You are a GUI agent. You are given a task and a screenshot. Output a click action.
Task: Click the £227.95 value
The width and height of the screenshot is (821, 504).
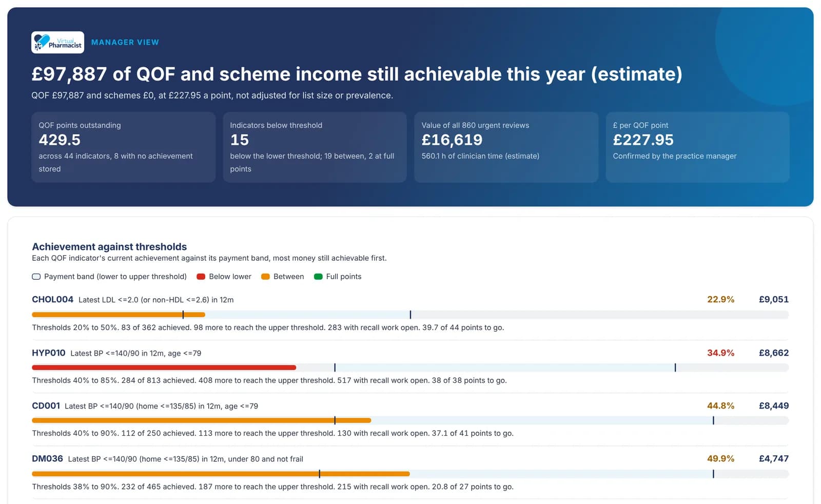tap(643, 140)
